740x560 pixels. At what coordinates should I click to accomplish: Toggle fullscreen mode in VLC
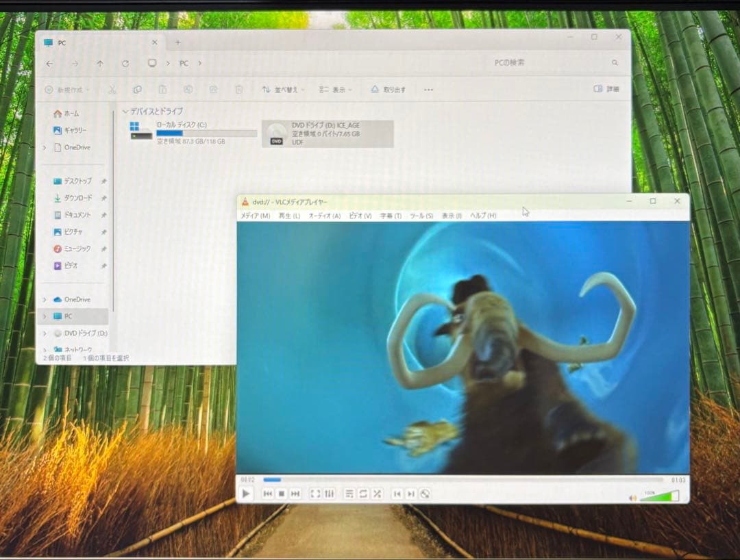pos(315,493)
